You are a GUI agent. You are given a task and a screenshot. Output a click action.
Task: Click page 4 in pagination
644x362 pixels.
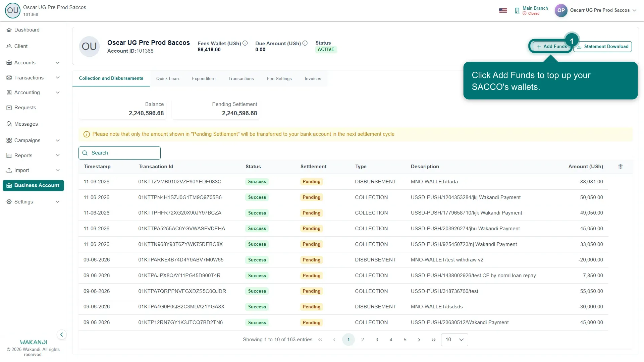click(x=391, y=340)
